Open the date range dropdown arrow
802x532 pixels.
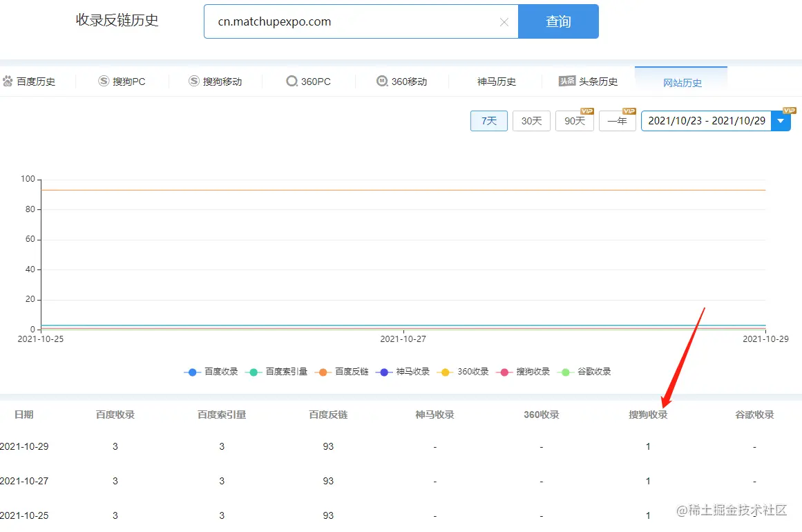click(781, 121)
